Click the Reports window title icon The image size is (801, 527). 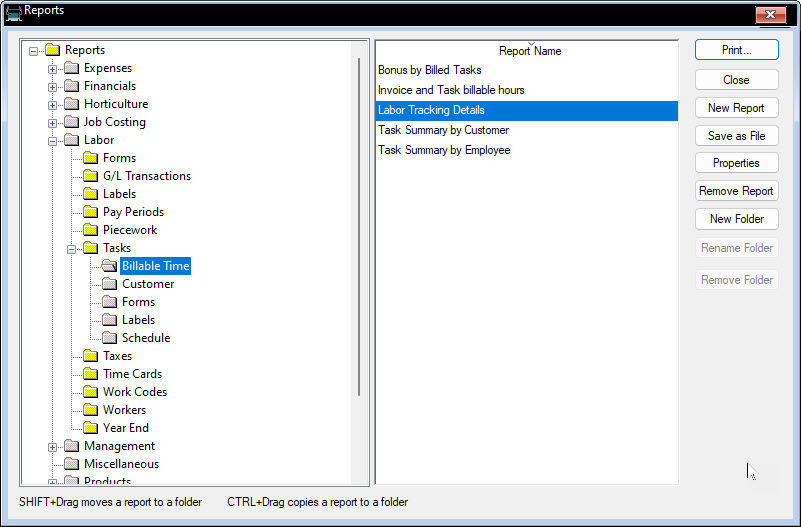13,12
